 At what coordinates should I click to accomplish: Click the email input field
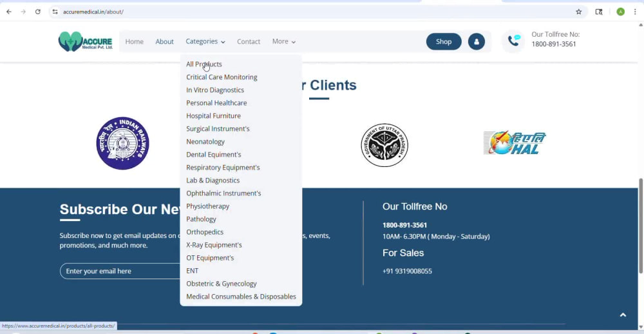[120, 271]
